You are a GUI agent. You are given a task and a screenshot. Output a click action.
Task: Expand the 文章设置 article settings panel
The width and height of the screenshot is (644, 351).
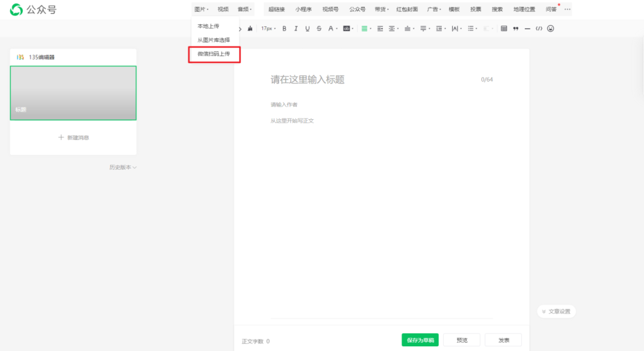point(556,312)
